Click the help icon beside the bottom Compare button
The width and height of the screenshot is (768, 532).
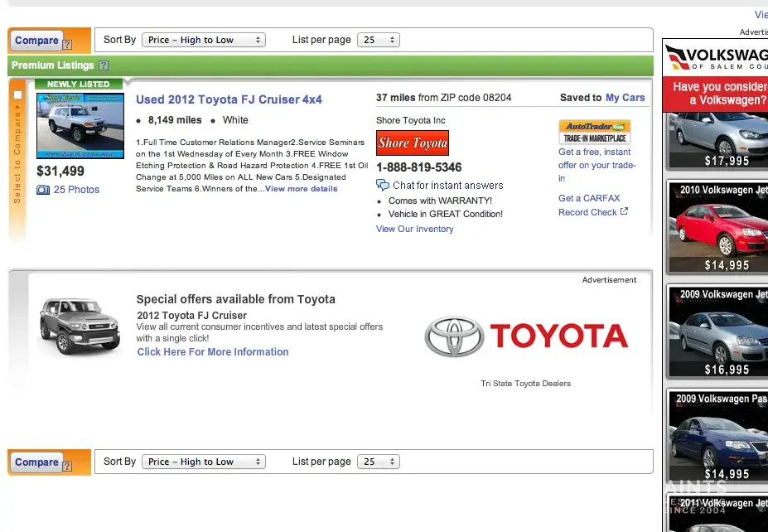[x=67, y=467]
